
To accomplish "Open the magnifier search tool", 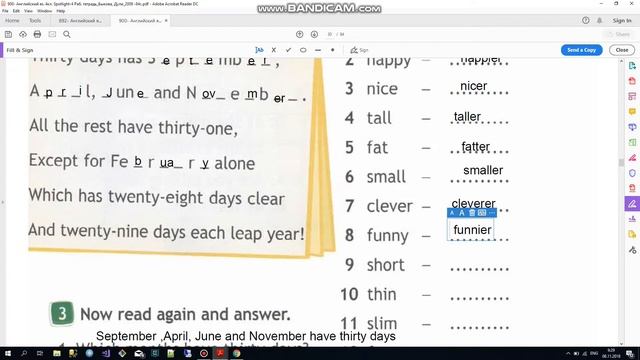I will pyautogui.click(x=67, y=34).
